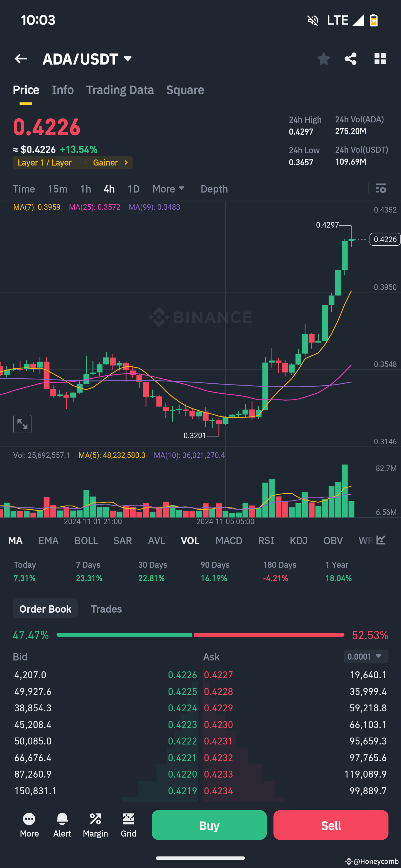The height and width of the screenshot is (868, 401).
Task: Tap the share icon in the top bar
Action: pos(350,59)
